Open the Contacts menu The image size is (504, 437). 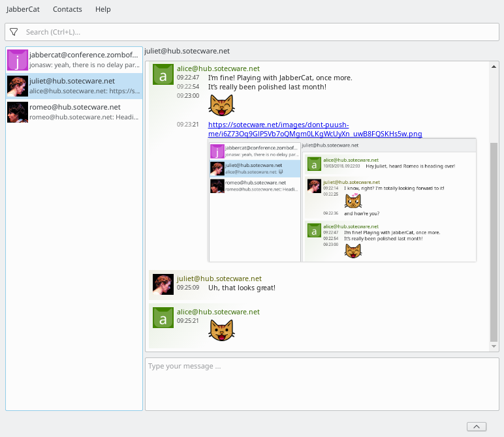(67, 9)
